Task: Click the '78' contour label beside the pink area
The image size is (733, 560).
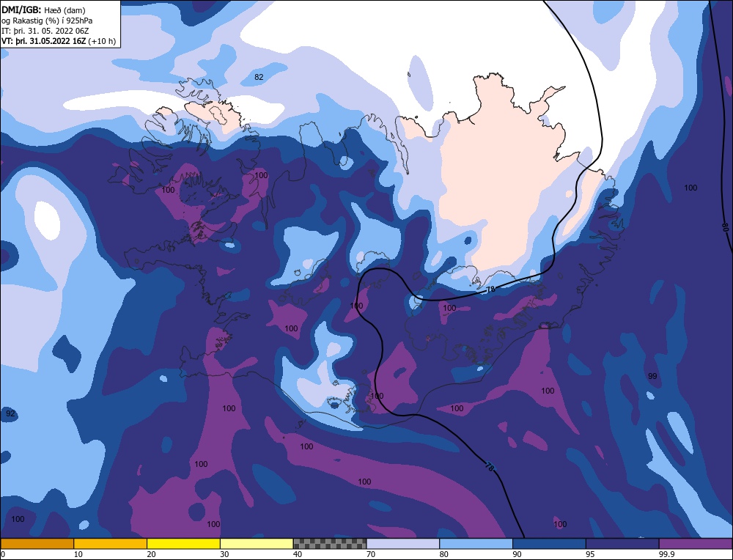Action: pyautogui.click(x=490, y=290)
